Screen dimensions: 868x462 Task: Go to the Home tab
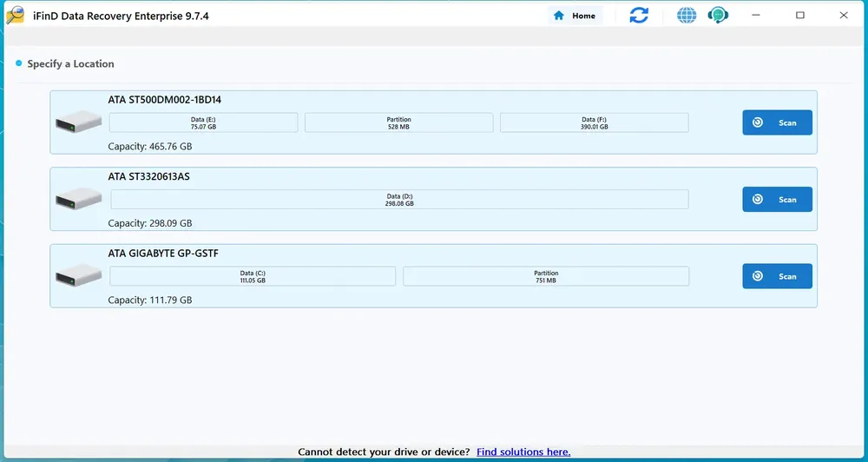pos(575,16)
